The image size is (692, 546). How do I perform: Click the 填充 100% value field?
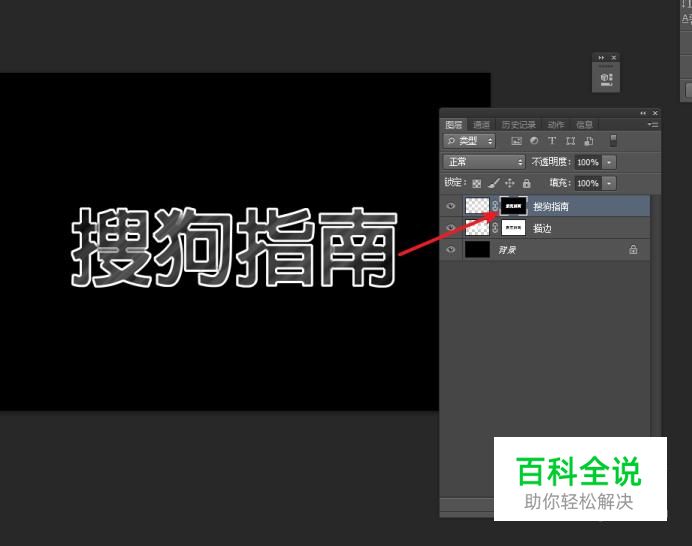pyautogui.click(x=588, y=183)
